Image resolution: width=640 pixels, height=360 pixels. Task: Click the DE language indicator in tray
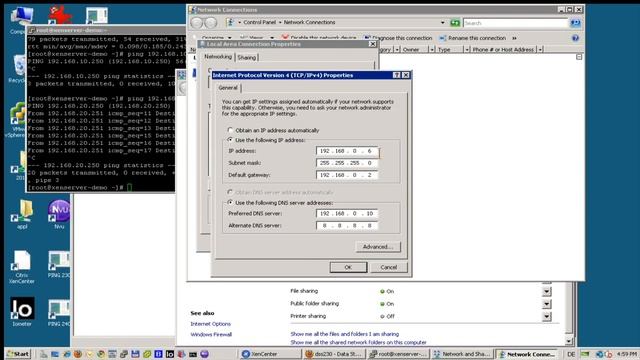571,354
